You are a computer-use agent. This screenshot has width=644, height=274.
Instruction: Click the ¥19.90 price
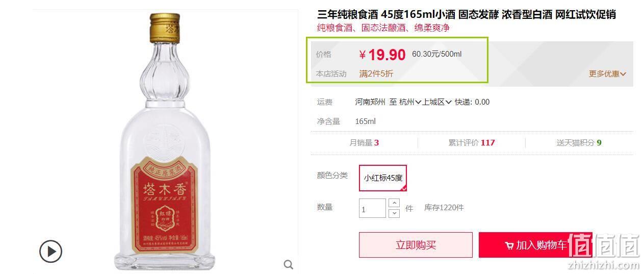click(x=382, y=55)
